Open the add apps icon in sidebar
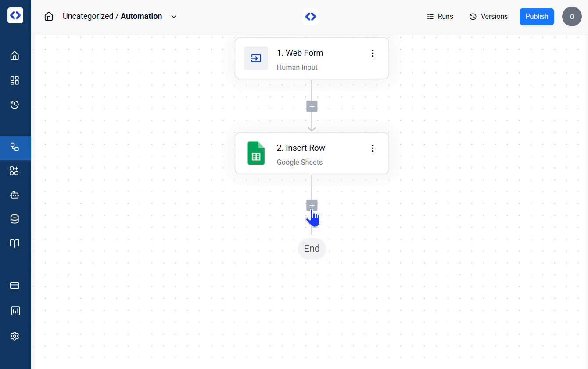 tap(14, 171)
